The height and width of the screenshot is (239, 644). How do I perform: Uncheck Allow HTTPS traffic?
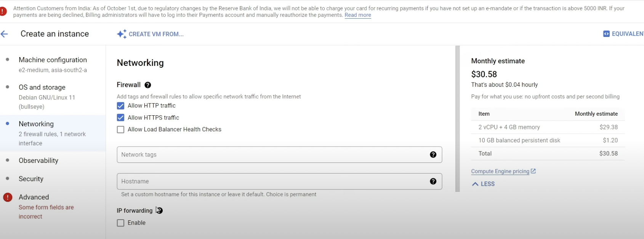[x=121, y=118]
